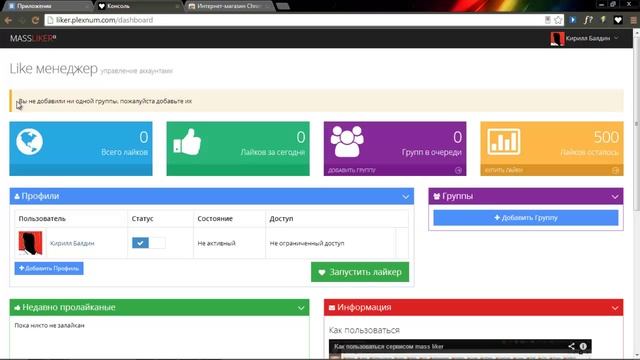Image resolution: width=640 pixels, height=360 pixels.
Task: Click the globe icon on Всего лайков card
Action: pos(29,142)
